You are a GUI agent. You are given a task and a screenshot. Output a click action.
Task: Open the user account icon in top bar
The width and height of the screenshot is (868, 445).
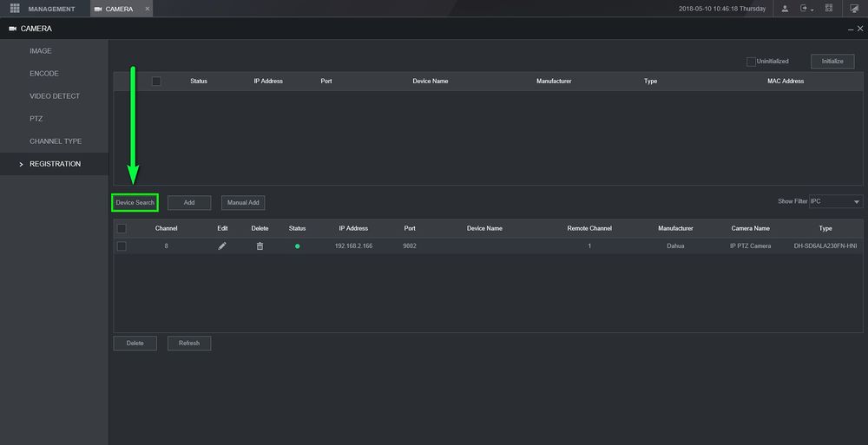[786, 9]
